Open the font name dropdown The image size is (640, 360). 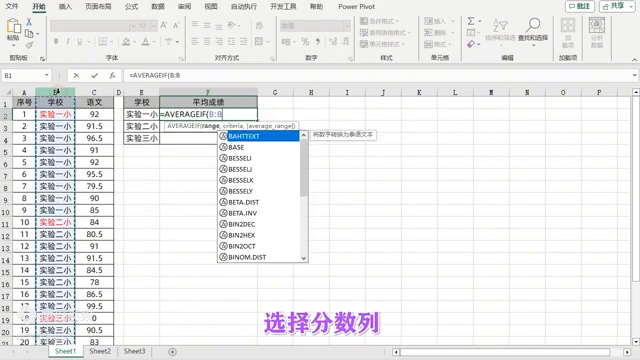(x=133, y=26)
